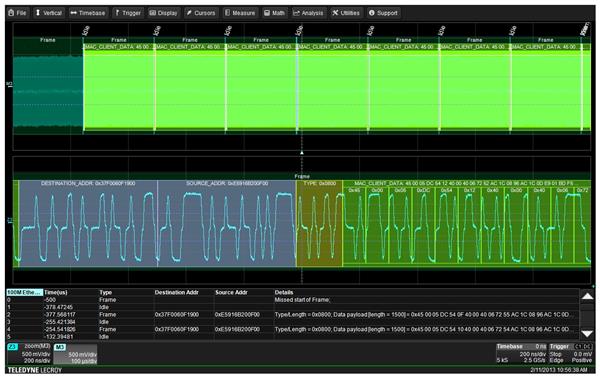Click the 100M Ethernet table header cell
Viewport: 600px width, 378px height.
(x=24, y=292)
